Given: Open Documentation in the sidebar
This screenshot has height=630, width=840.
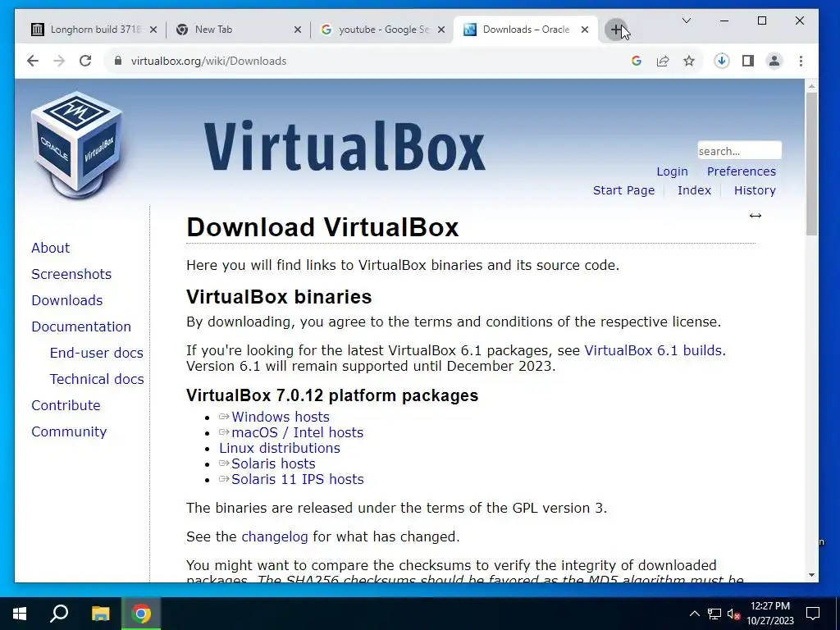Looking at the screenshot, I should (81, 326).
